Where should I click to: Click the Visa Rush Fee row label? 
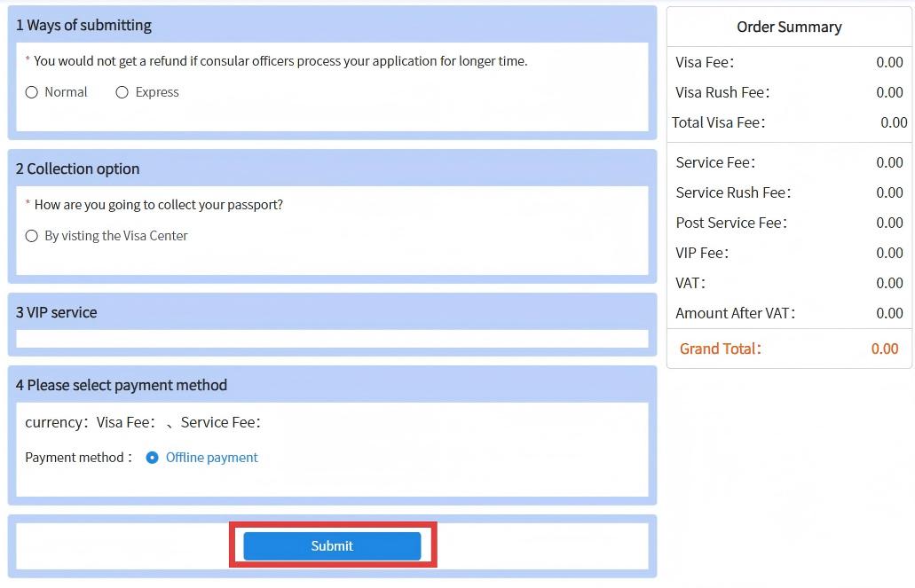point(722,92)
